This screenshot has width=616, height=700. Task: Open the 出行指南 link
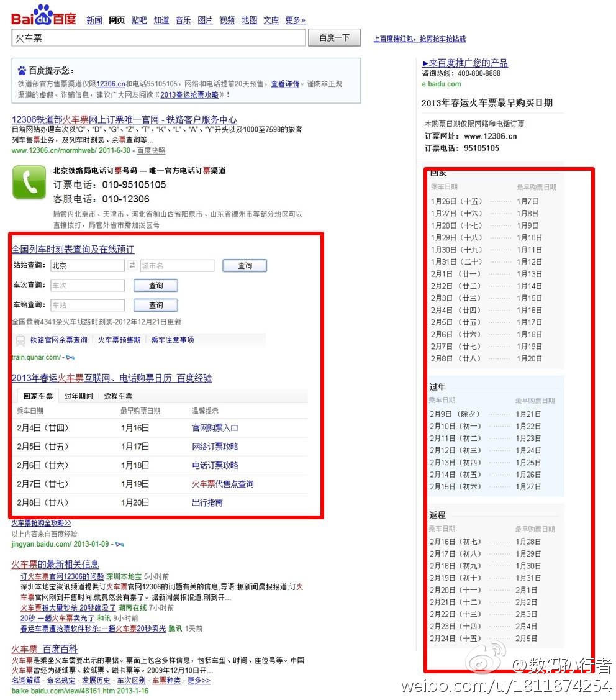coord(207,502)
